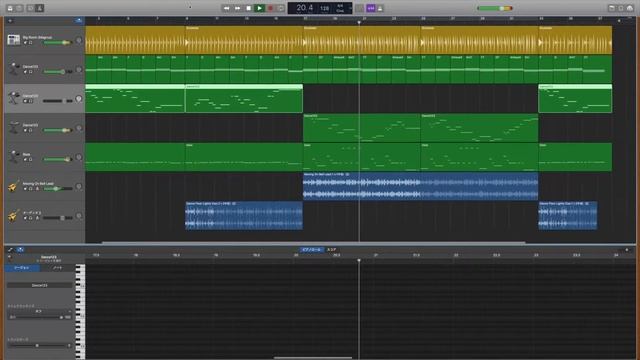The width and height of the screenshot is (640, 360).
Task: Toggle the purple Count-in button
Action: click(x=371, y=8)
